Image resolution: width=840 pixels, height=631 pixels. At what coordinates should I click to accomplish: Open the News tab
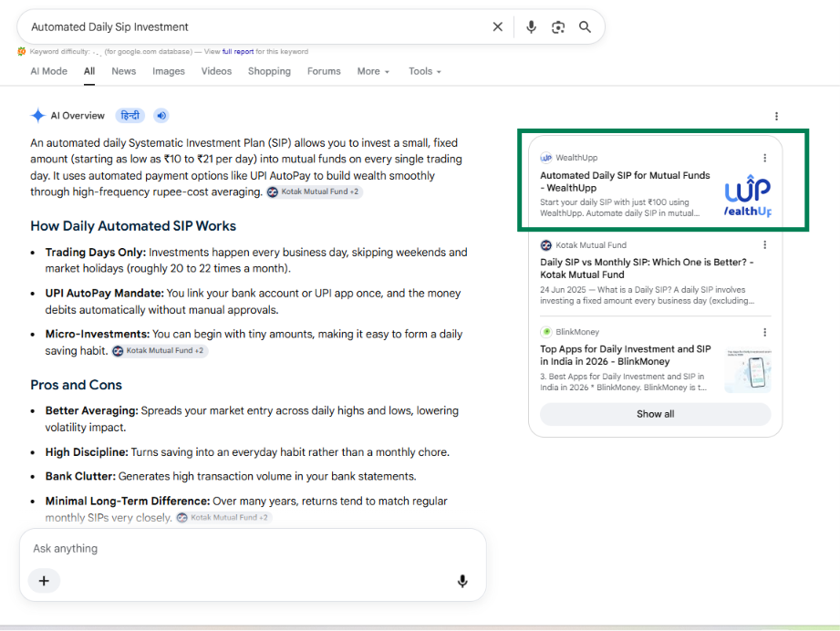124,71
